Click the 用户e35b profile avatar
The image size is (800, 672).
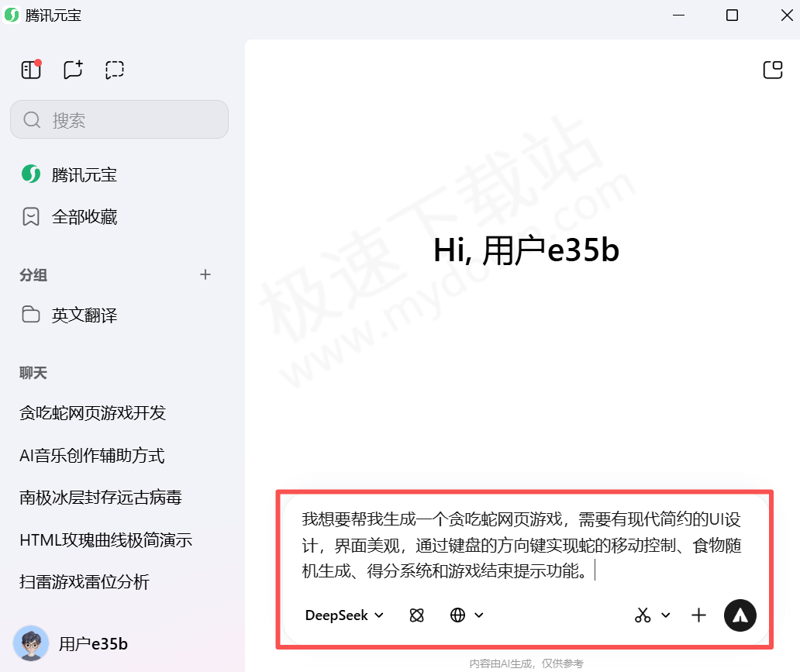[x=29, y=644]
